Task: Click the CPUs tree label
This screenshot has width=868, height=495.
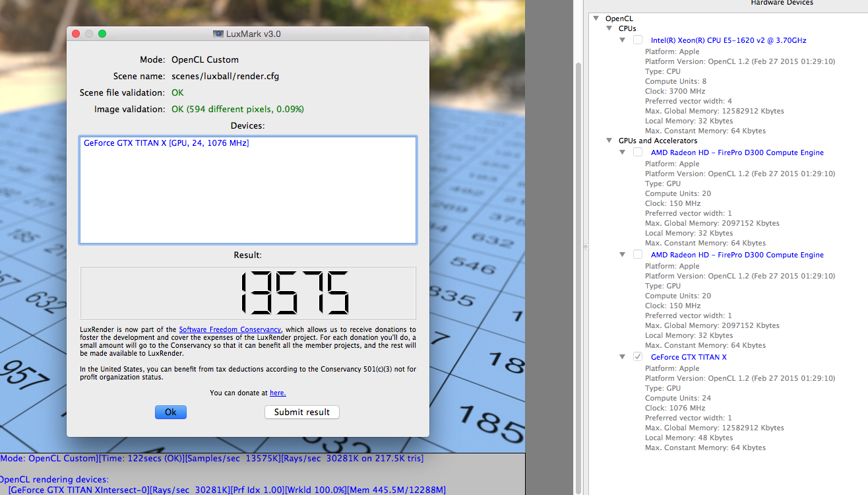Action: coord(627,29)
